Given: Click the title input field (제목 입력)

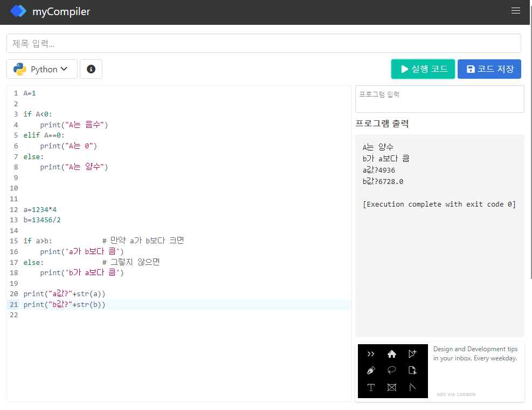Looking at the screenshot, I should tap(264, 43).
